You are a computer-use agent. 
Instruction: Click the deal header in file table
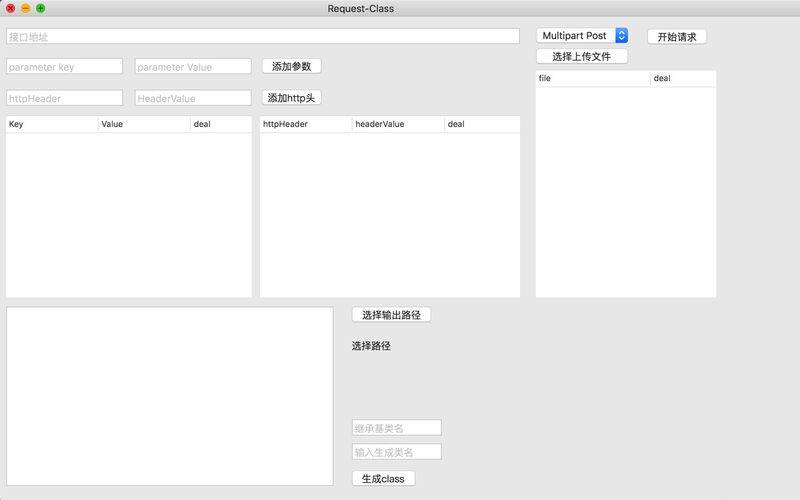(x=683, y=79)
